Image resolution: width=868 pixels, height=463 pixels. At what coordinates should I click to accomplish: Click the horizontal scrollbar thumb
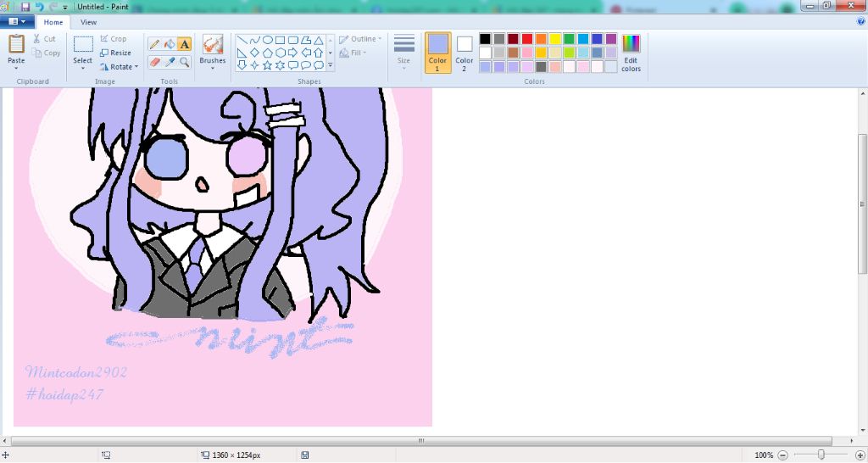[x=420, y=441]
